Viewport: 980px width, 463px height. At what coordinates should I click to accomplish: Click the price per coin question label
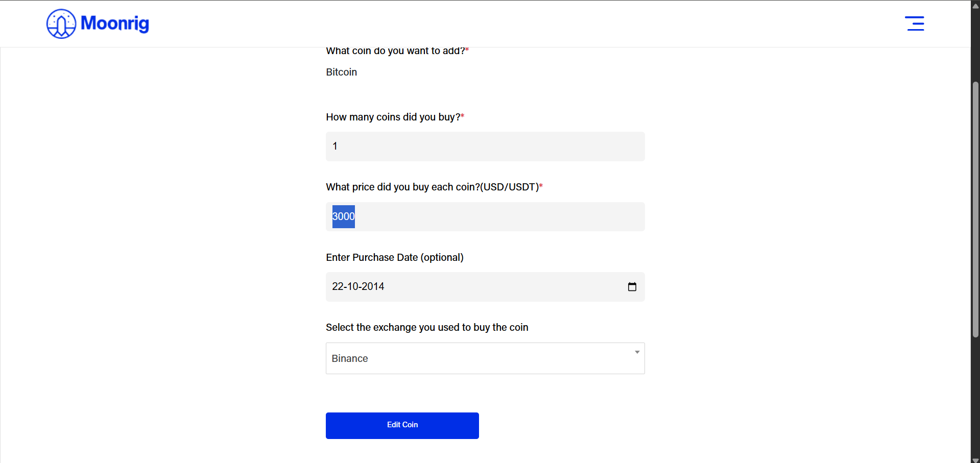click(x=435, y=187)
